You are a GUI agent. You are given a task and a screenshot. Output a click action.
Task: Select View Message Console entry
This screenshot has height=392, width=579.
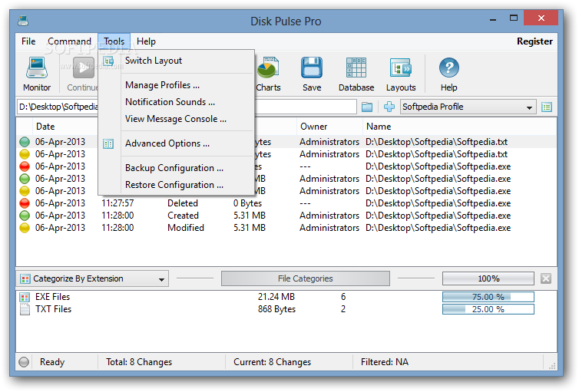[x=177, y=119]
